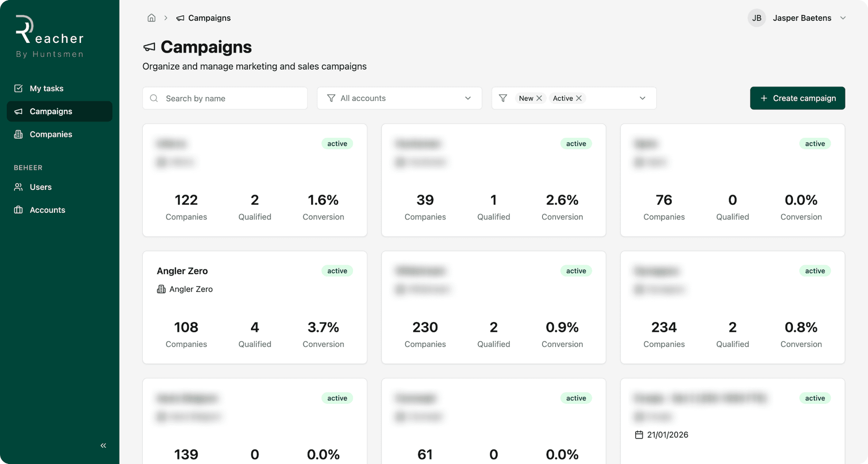The height and width of the screenshot is (464, 868).
Task: Remove the New filter tag
Action: (x=539, y=98)
